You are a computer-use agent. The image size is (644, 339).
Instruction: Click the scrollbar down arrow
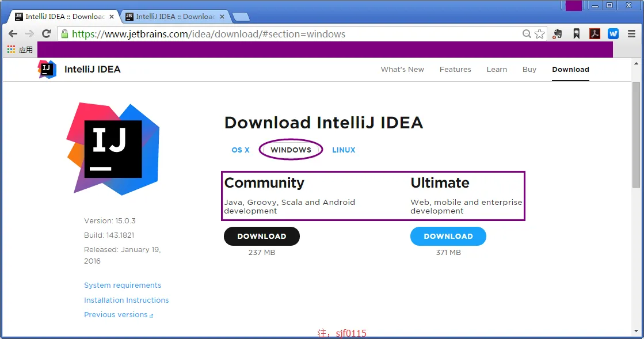[x=636, y=331]
